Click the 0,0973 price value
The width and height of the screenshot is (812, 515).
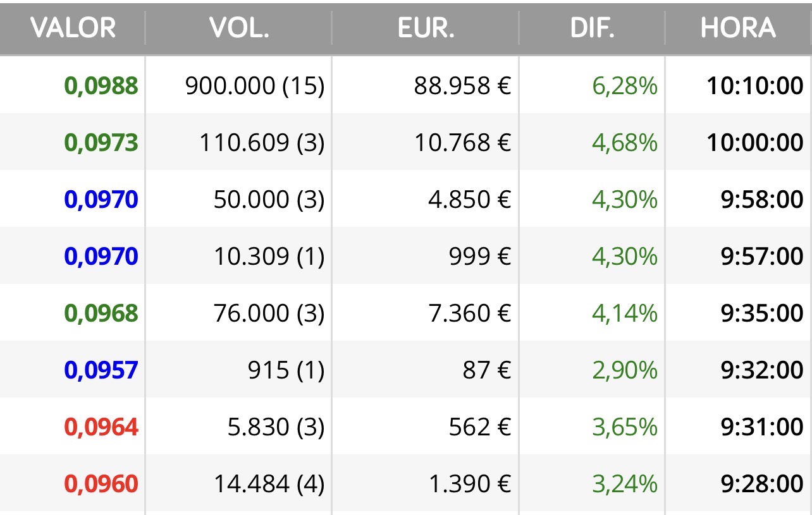101,143
